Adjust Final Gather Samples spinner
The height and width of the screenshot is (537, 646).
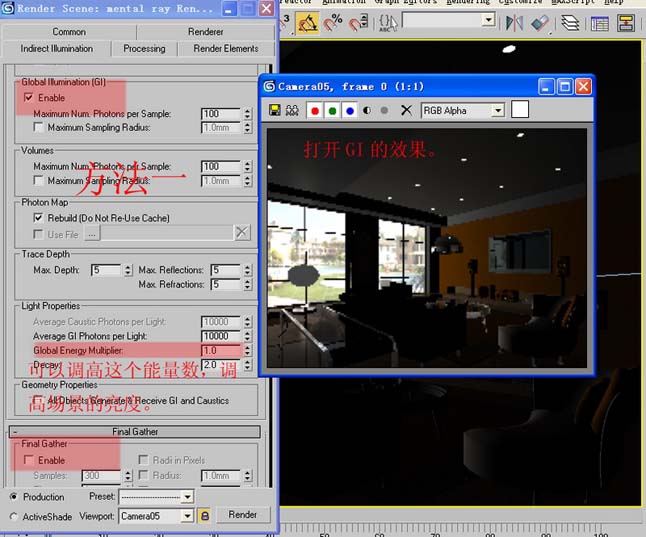128,476
